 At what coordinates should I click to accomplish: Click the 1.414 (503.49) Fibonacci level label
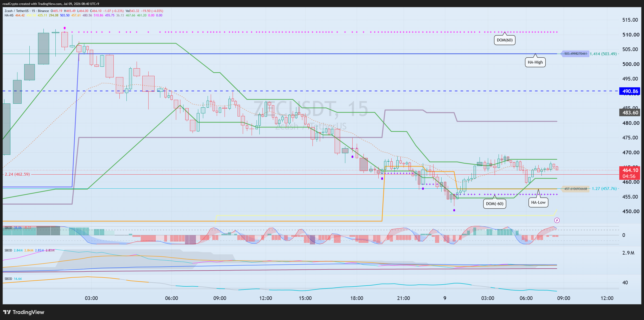(x=603, y=54)
